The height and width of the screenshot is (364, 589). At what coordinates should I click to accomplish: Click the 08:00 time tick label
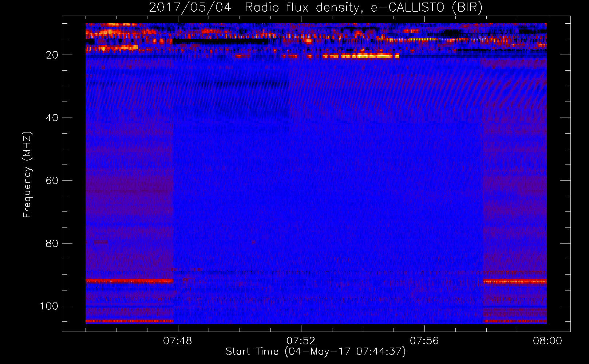[548, 341]
